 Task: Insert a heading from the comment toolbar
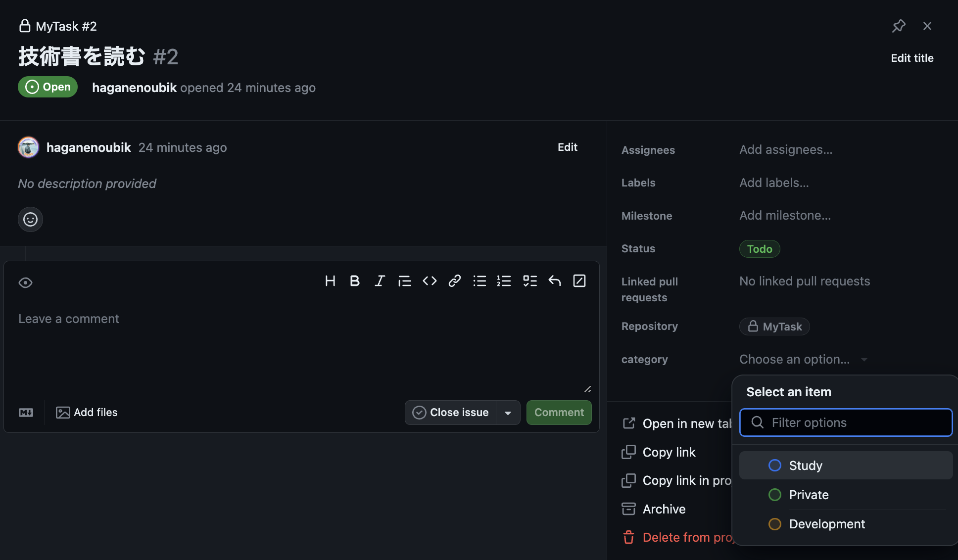(x=330, y=280)
